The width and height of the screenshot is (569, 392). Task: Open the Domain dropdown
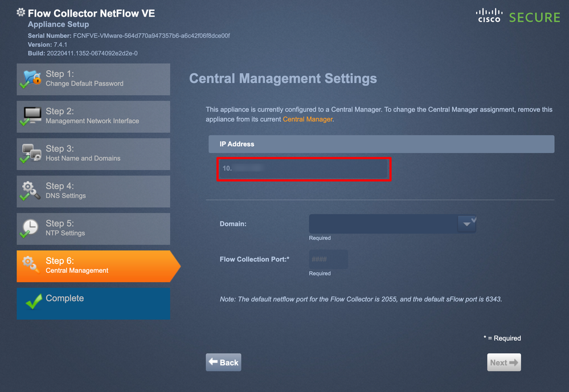tap(392, 223)
